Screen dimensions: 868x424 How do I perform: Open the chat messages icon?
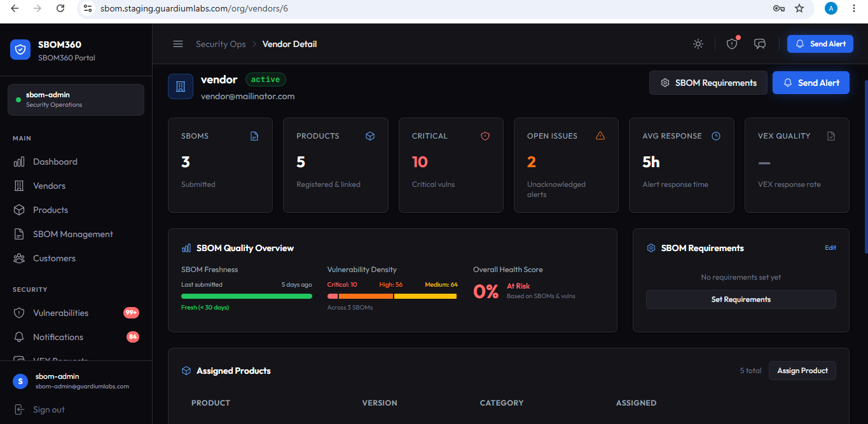pos(760,44)
